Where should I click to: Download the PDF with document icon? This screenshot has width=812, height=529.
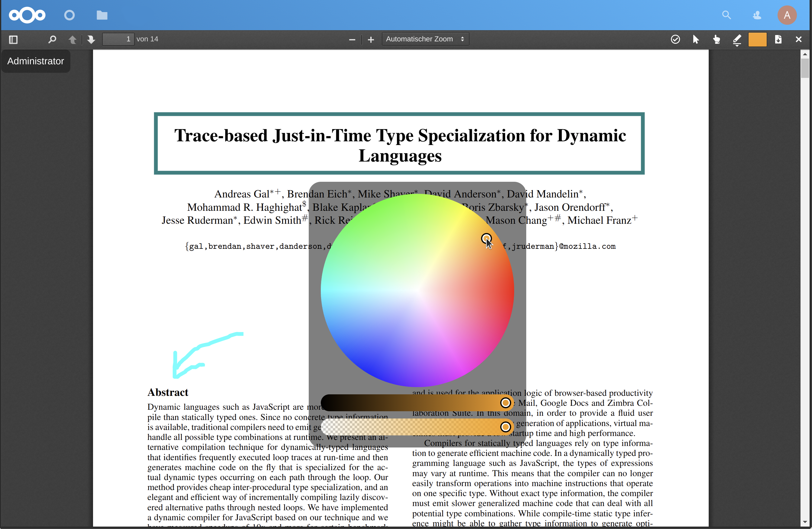tap(778, 40)
